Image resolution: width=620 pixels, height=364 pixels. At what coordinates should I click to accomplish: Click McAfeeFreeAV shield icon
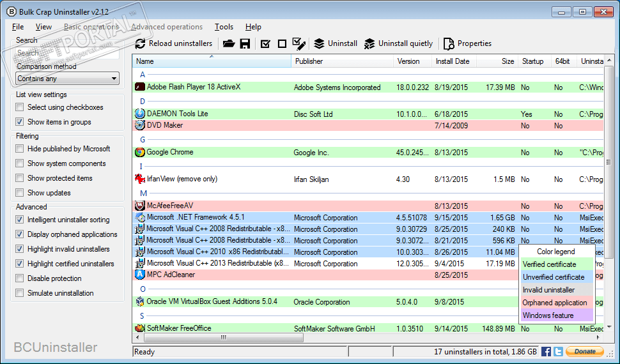pos(139,206)
